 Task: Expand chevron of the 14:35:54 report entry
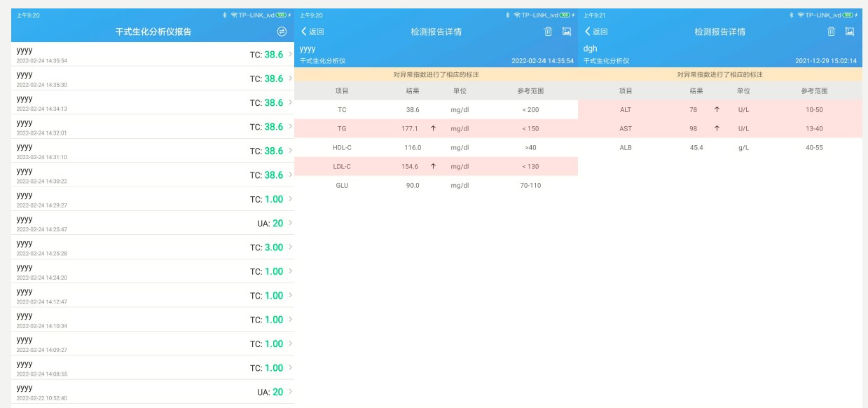pyautogui.click(x=291, y=55)
